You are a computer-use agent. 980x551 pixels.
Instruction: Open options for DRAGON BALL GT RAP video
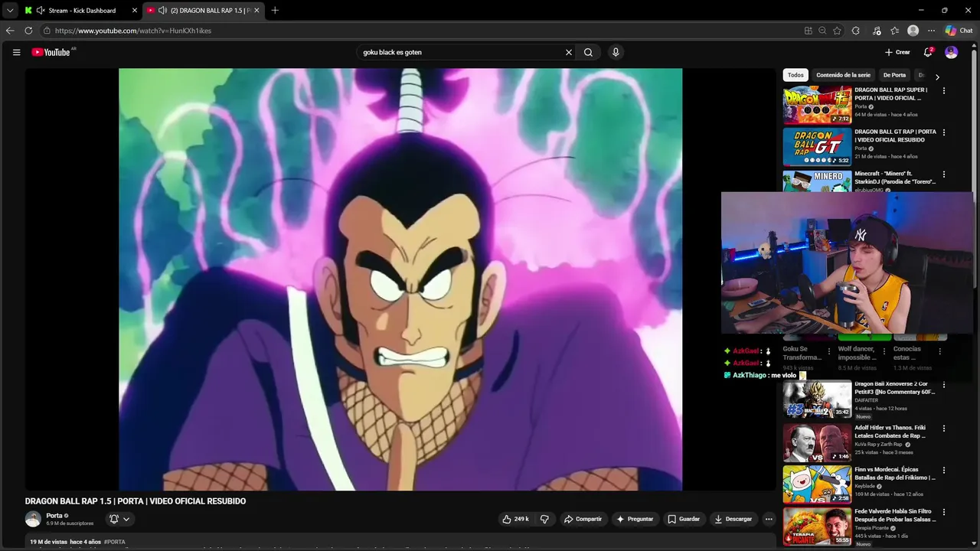943,132
